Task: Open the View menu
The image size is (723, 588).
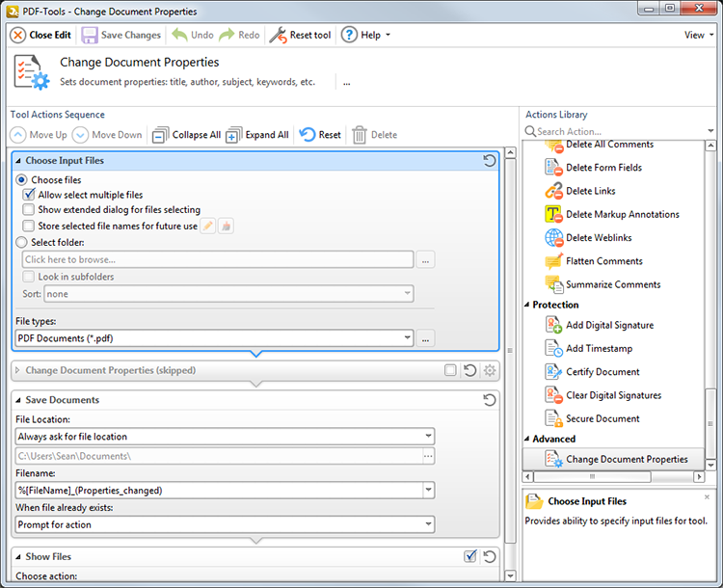Action: (x=699, y=35)
